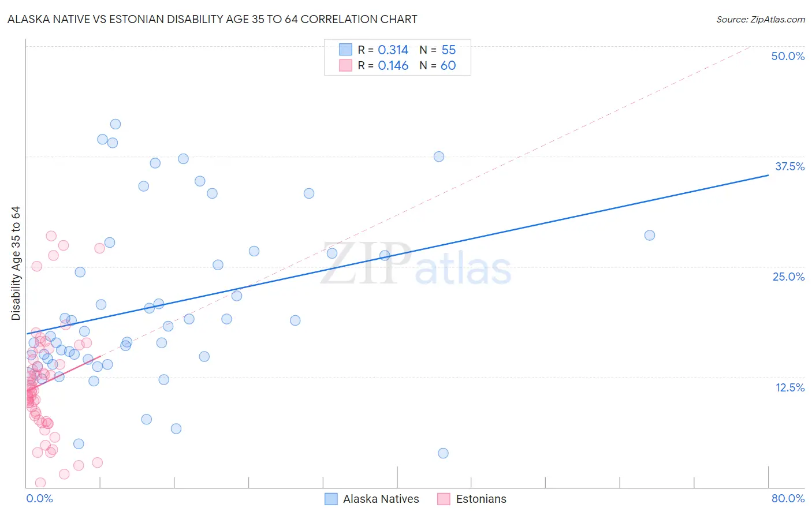Click the pink Estonians legend swatch
The height and width of the screenshot is (515, 812).
coord(444,499)
